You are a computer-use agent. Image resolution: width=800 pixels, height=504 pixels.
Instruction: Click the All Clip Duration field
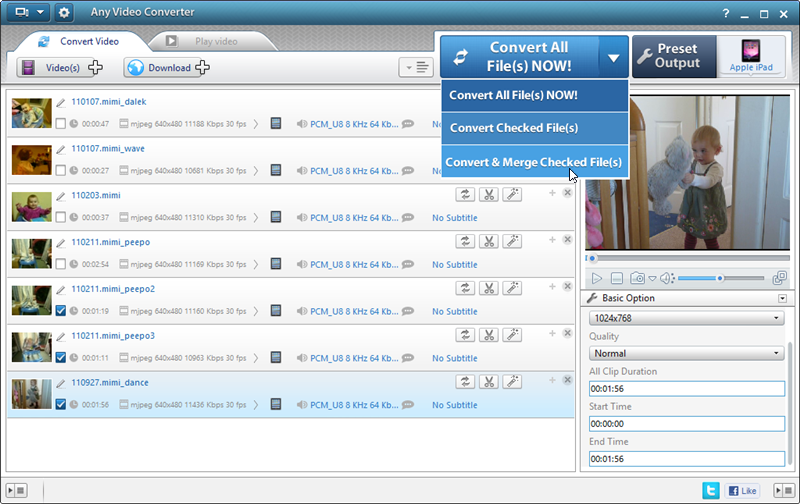coord(687,388)
